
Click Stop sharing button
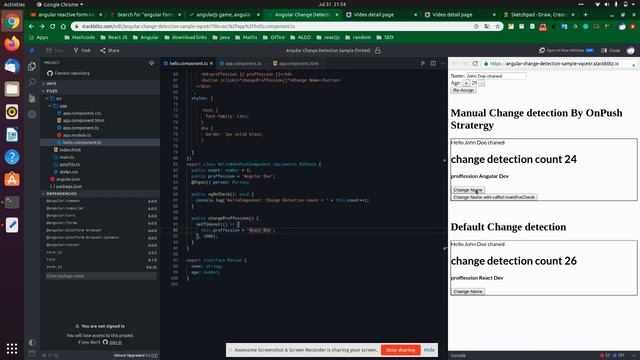click(x=400, y=350)
